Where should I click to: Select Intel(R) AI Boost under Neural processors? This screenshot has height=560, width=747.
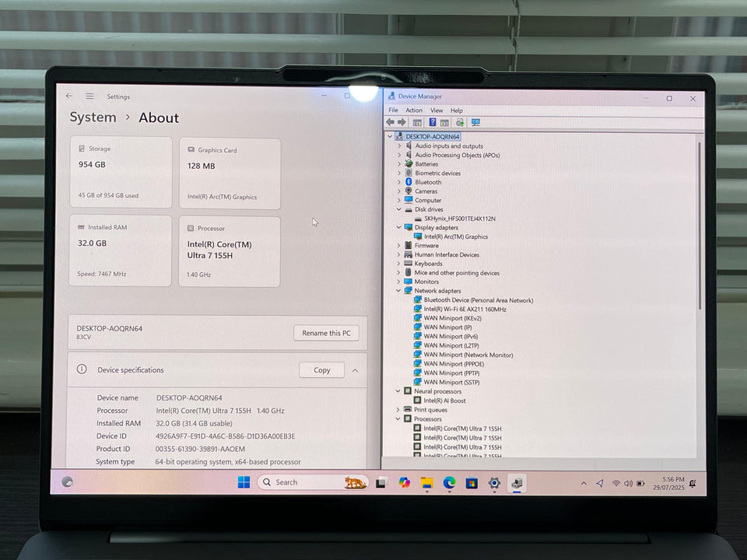pyautogui.click(x=444, y=401)
